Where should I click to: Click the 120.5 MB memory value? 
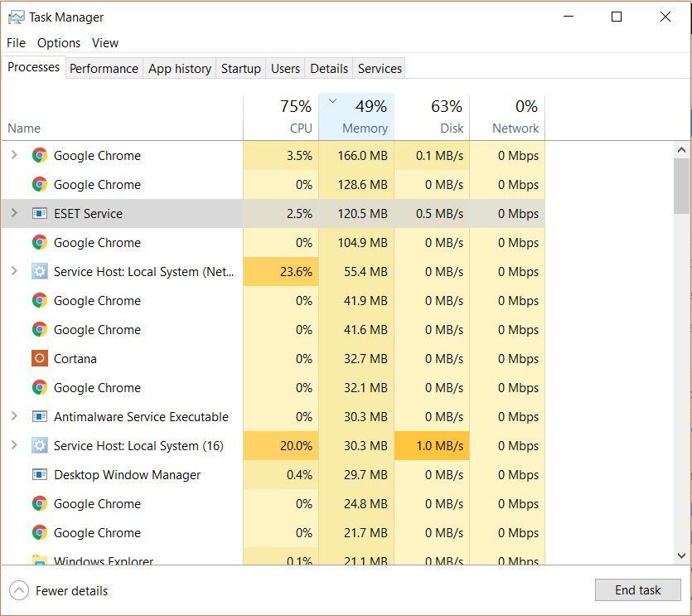(362, 214)
